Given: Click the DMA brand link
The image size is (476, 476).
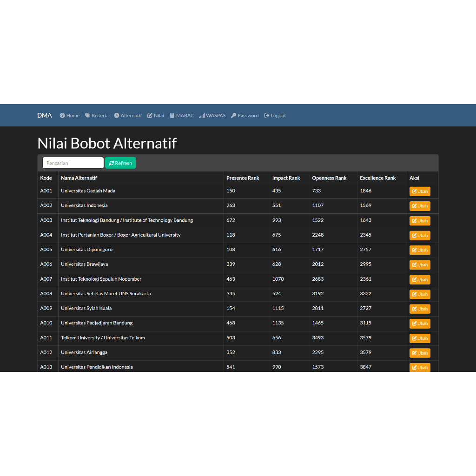Looking at the screenshot, I should click(45, 115).
